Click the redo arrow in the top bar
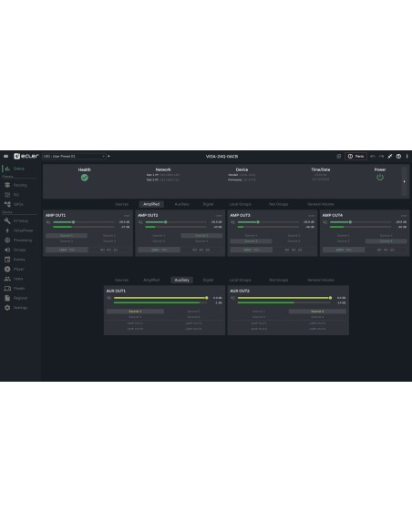The height and width of the screenshot is (532, 412). pyautogui.click(x=381, y=156)
